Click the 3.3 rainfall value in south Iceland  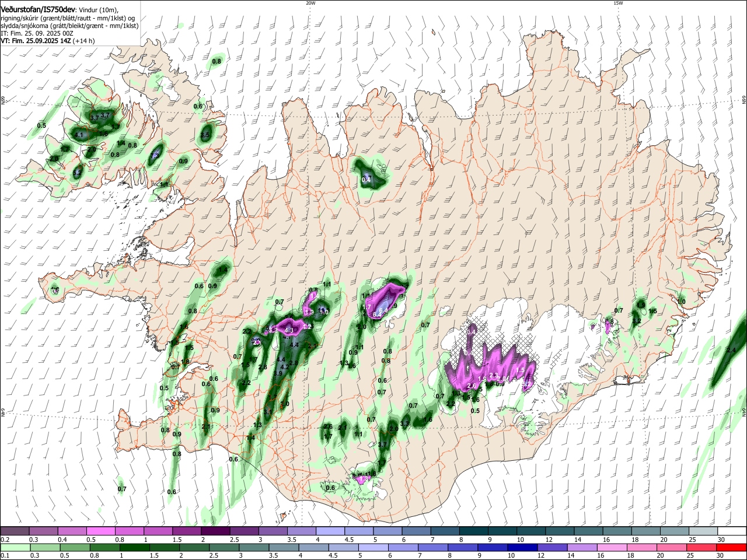[x=405, y=423]
